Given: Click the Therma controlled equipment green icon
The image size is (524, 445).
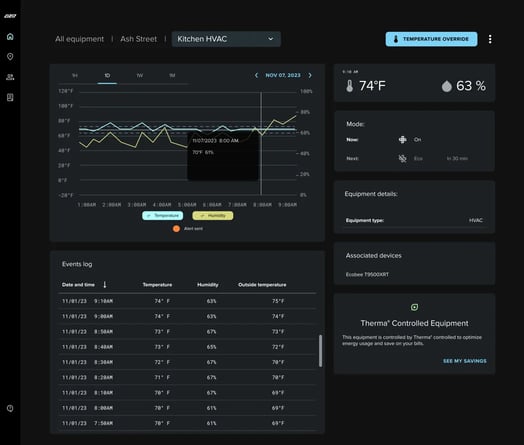Looking at the screenshot, I should 414,307.
